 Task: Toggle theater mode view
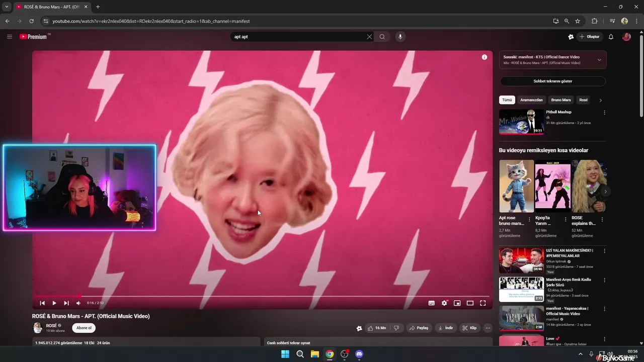tap(470, 303)
